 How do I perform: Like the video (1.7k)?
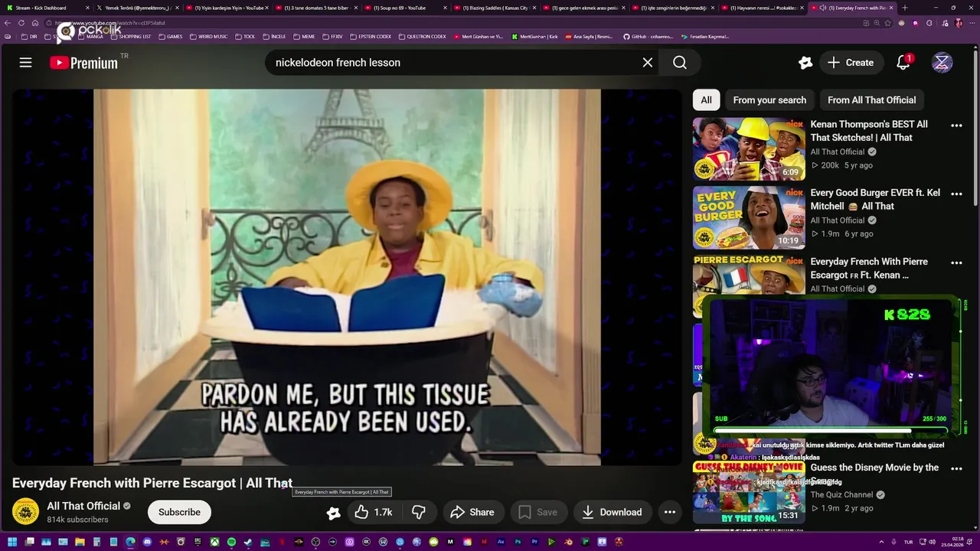(x=374, y=512)
